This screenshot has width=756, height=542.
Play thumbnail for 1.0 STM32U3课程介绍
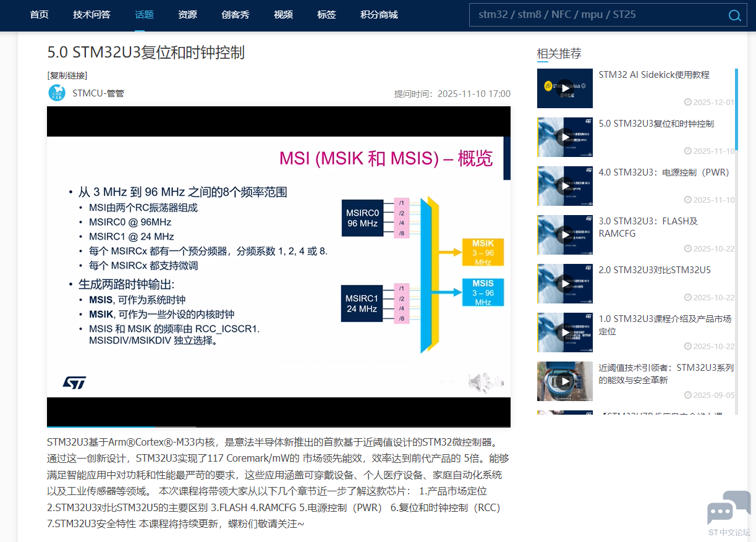click(x=565, y=332)
